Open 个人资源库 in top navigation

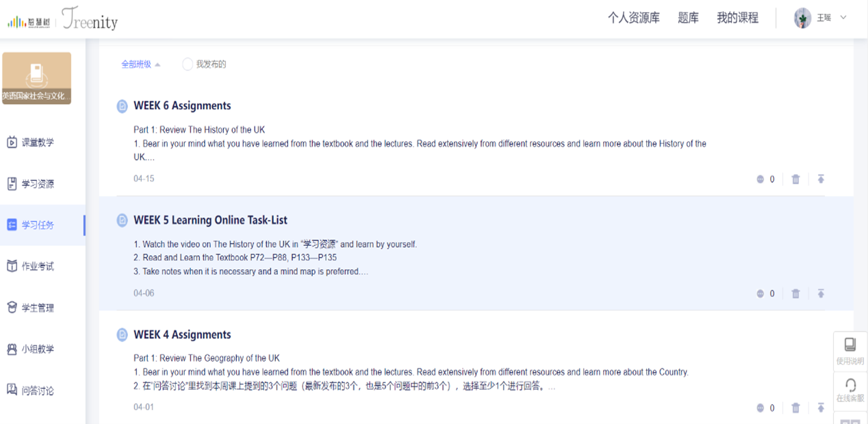tap(633, 18)
